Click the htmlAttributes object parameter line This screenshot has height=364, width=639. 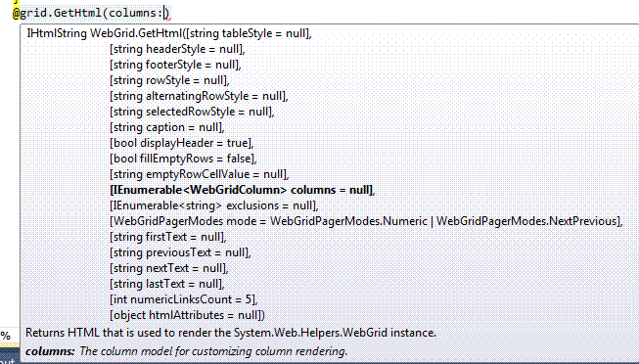pyautogui.click(x=188, y=315)
